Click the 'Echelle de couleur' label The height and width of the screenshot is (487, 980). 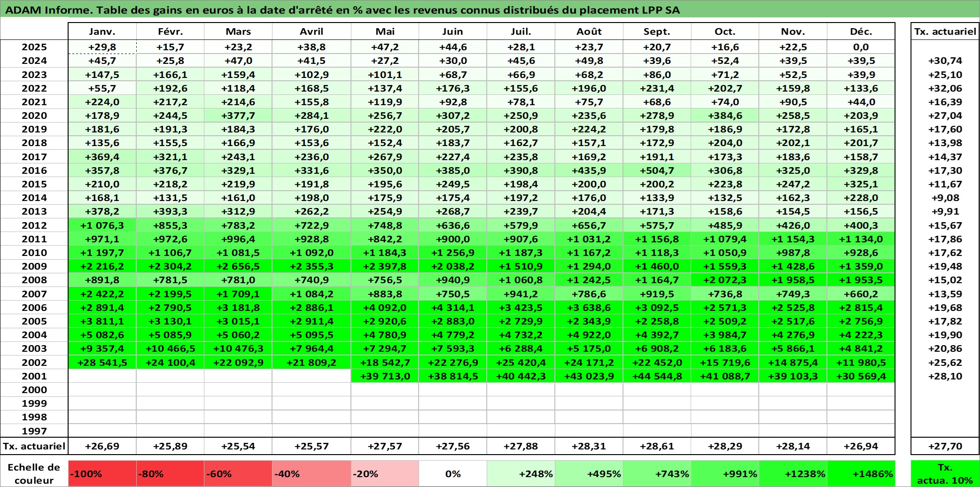tap(34, 473)
